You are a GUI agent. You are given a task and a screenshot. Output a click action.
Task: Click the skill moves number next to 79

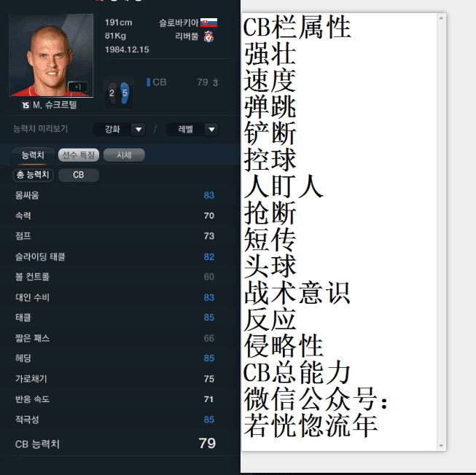215,82
